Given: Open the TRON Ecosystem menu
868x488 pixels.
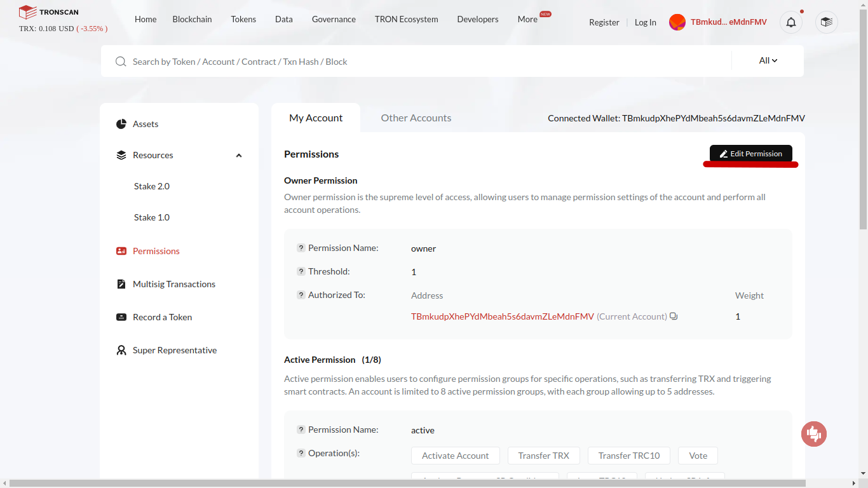Looking at the screenshot, I should click(x=407, y=19).
